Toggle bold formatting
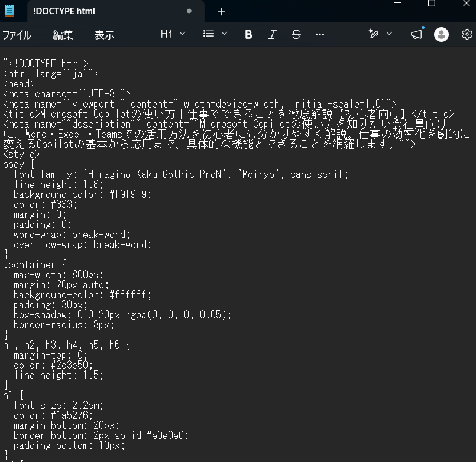This screenshot has height=462, width=476. click(248, 35)
